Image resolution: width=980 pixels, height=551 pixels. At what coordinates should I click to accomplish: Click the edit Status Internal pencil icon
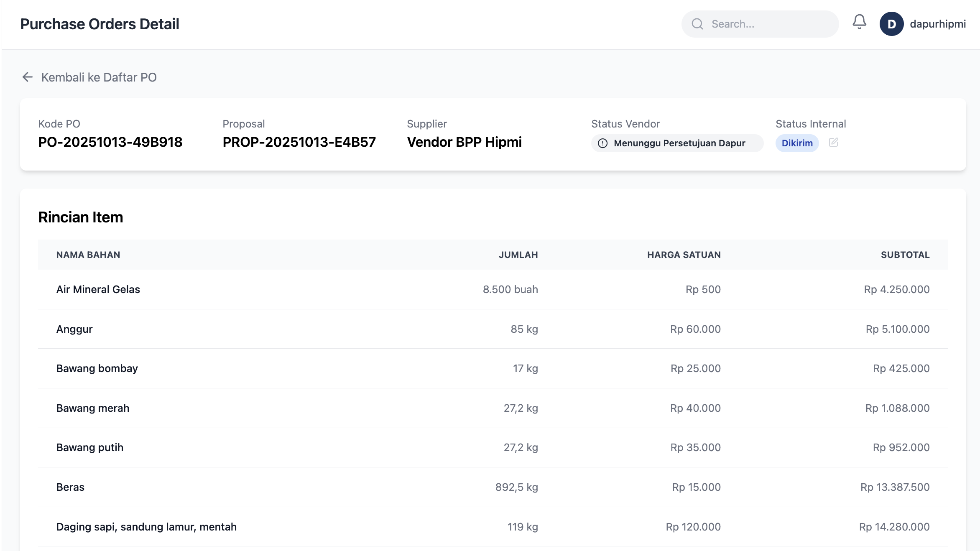tap(833, 143)
